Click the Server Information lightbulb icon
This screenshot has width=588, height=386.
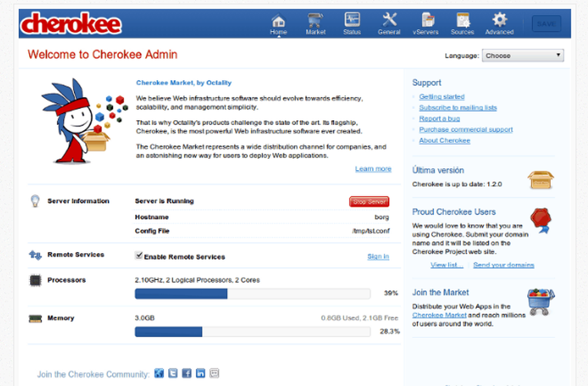[35, 201]
